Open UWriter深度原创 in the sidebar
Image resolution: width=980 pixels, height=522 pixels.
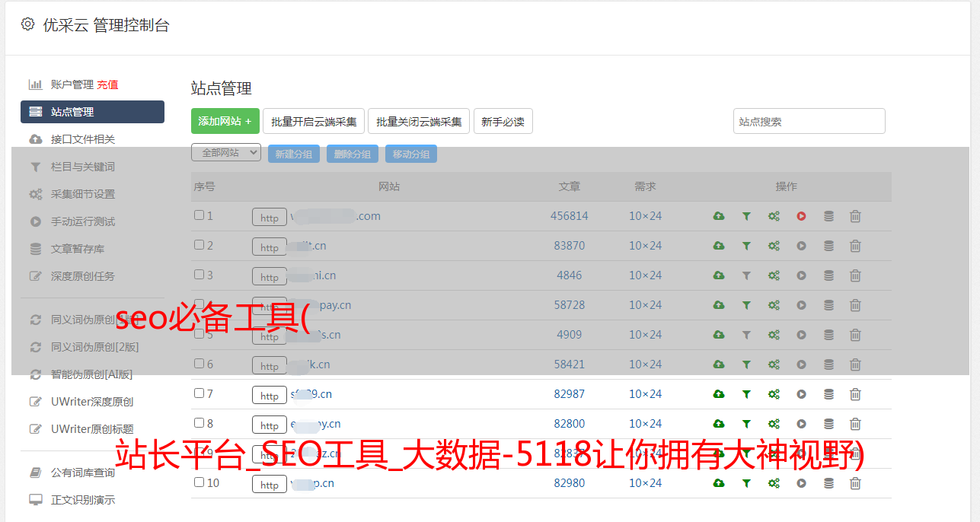(x=92, y=402)
